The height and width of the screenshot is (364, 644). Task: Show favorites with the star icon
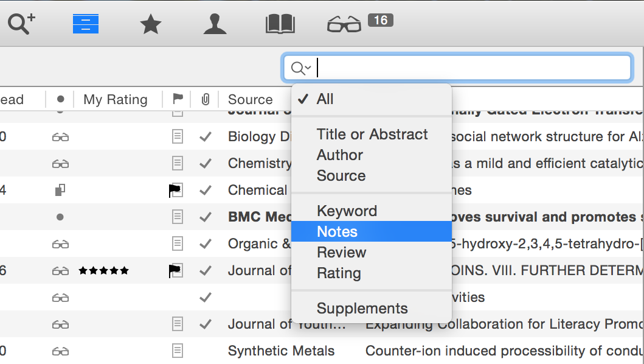(x=150, y=24)
